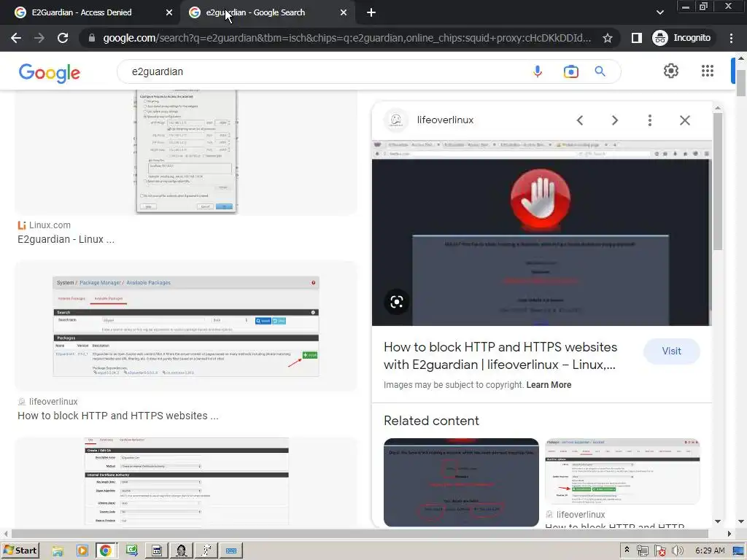Show next image in preview panel
Image resolution: width=747 pixels, height=560 pixels.
click(x=614, y=120)
